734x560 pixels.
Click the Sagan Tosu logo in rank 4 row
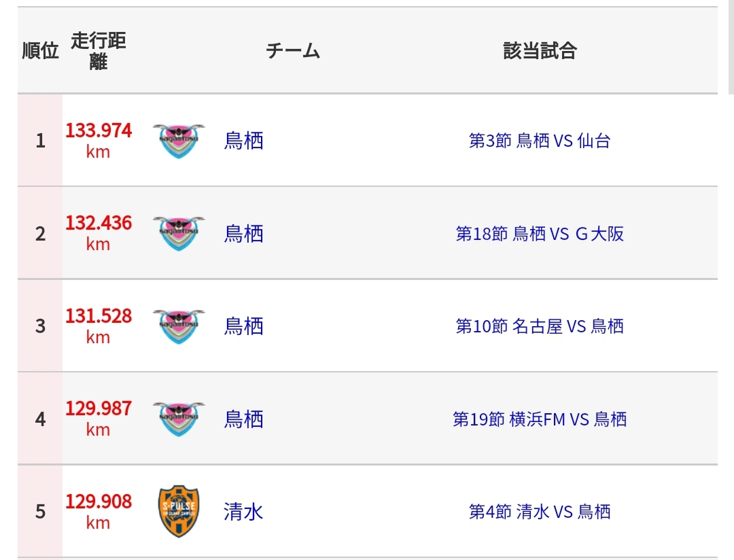[179, 419]
